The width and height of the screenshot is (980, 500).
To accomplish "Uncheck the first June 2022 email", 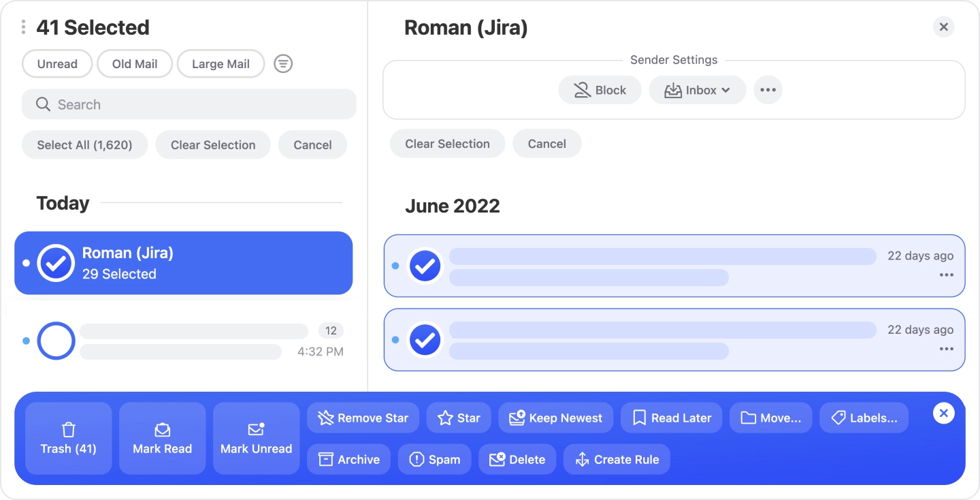I will tap(425, 266).
